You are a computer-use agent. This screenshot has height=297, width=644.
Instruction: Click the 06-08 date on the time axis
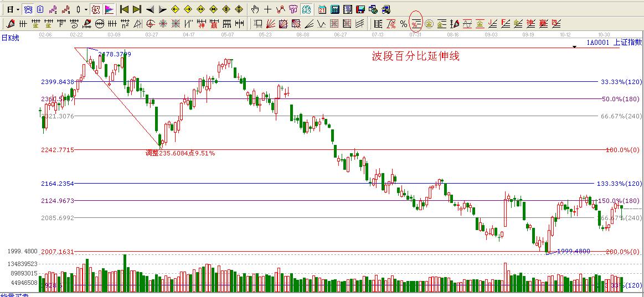[x=302, y=34]
